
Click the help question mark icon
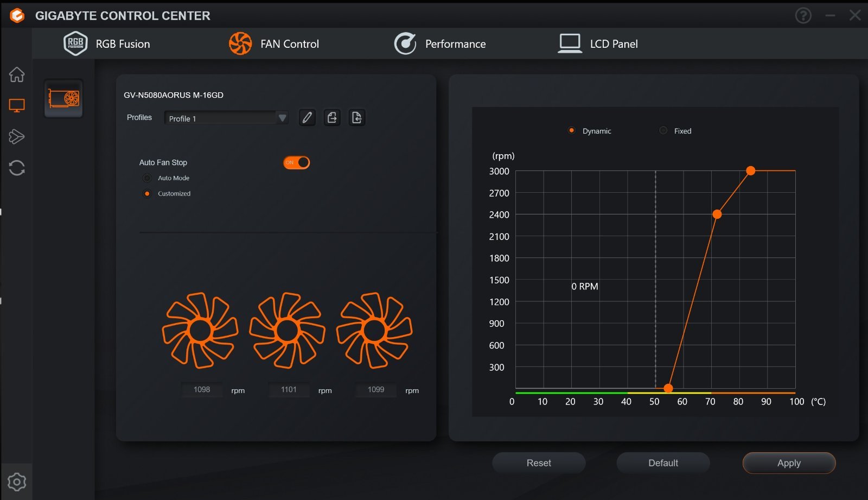pyautogui.click(x=803, y=16)
